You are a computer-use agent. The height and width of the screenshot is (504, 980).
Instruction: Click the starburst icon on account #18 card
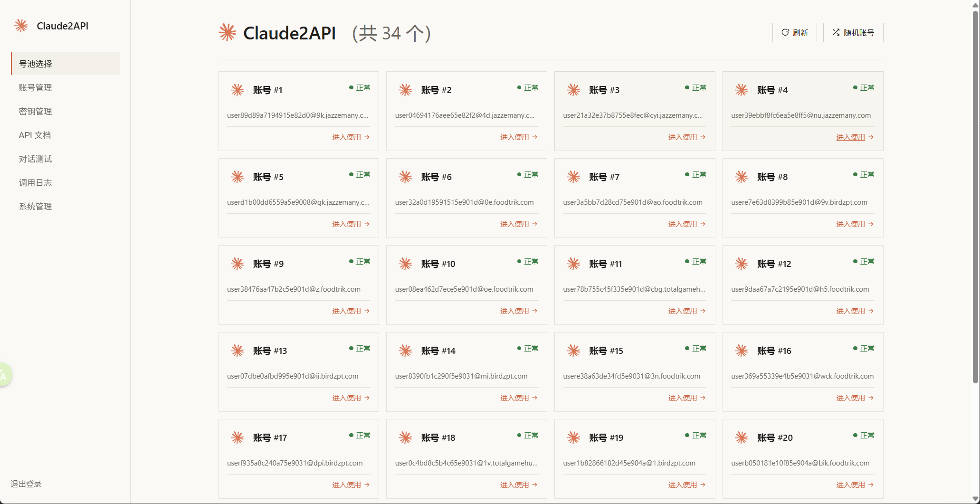tap(405, 437)
